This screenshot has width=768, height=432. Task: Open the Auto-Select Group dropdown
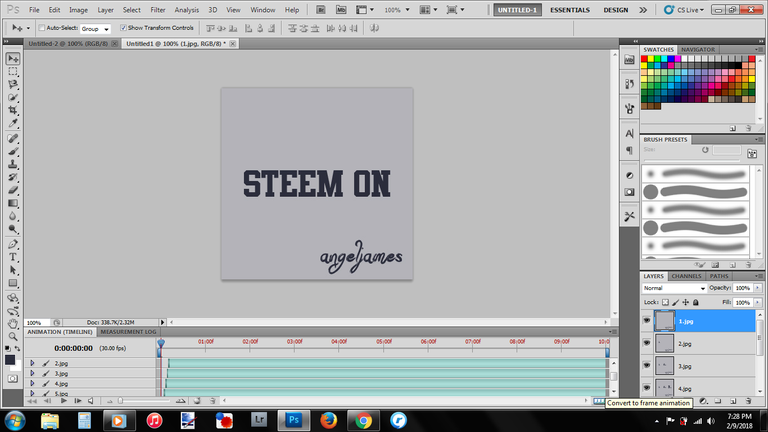[95, 29]
